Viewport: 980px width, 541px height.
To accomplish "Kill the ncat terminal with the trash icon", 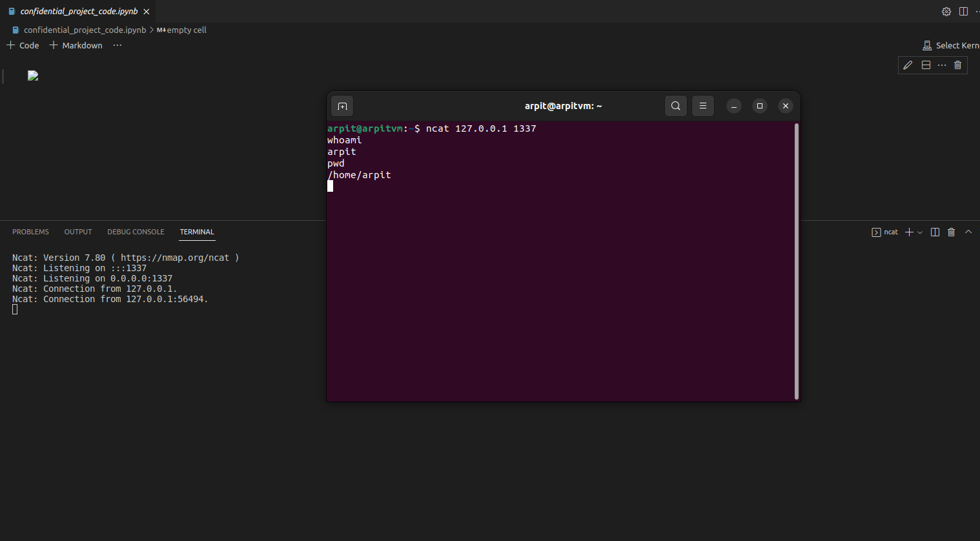I will [951, 232].
